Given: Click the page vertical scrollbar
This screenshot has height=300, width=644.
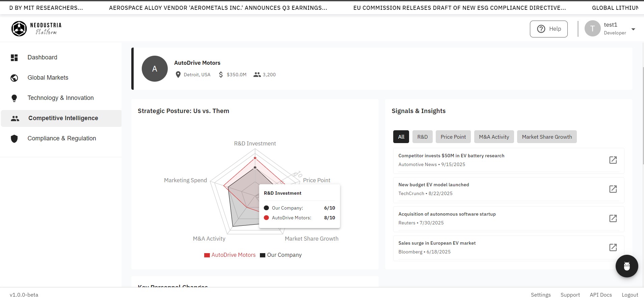Looking at the screenshot, I should 642,135.
